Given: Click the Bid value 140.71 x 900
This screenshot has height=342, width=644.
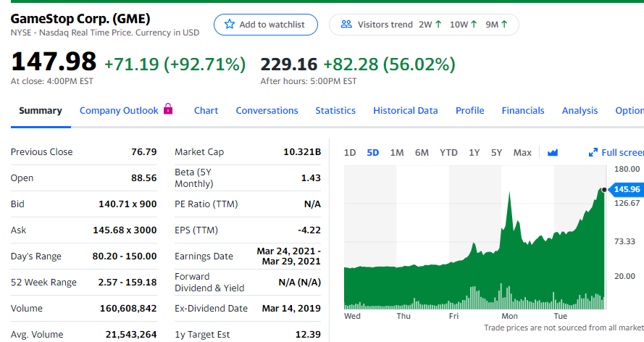Looking at the screenshot, I should [x=127, y=204].
